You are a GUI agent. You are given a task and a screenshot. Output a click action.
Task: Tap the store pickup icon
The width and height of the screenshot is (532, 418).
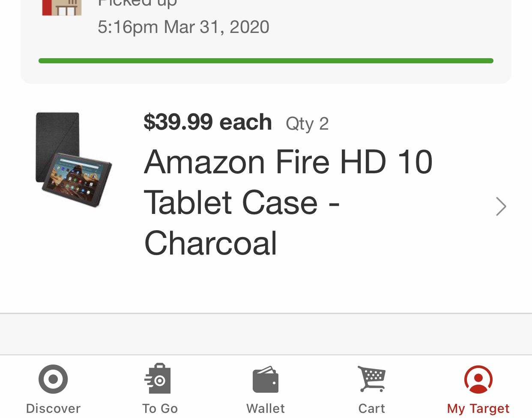pyautogui.click(x=62, y=7)
